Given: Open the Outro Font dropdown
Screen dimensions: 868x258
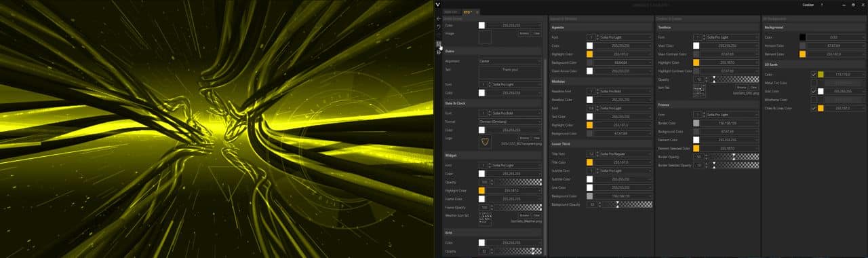Looking at the screenshot, I should [516, 84].
